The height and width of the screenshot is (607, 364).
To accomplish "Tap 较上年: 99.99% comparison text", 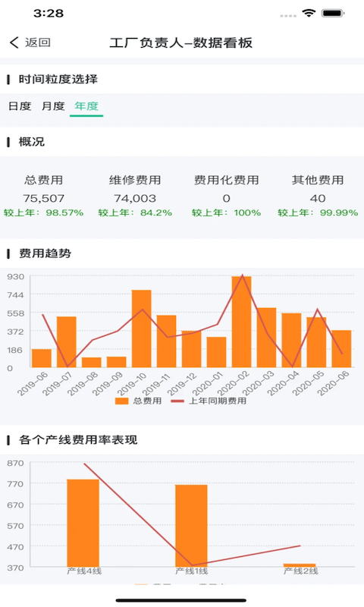I will (x=318, y=212).
